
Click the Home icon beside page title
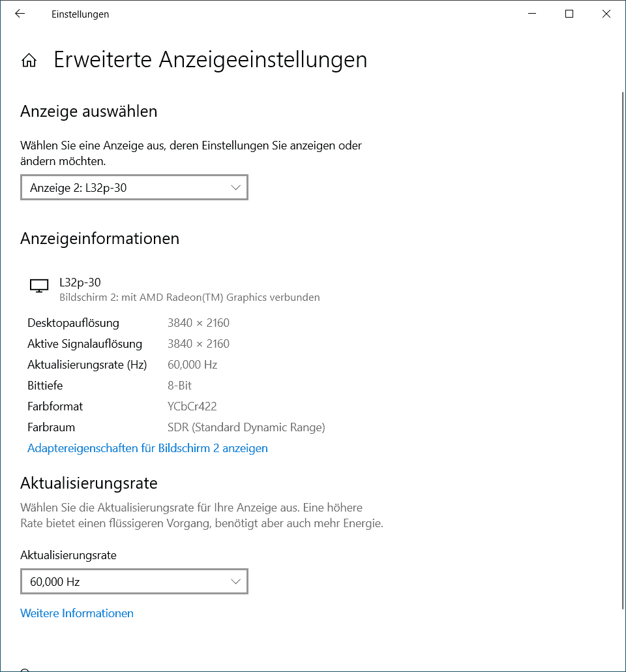[x=29, y=61]
